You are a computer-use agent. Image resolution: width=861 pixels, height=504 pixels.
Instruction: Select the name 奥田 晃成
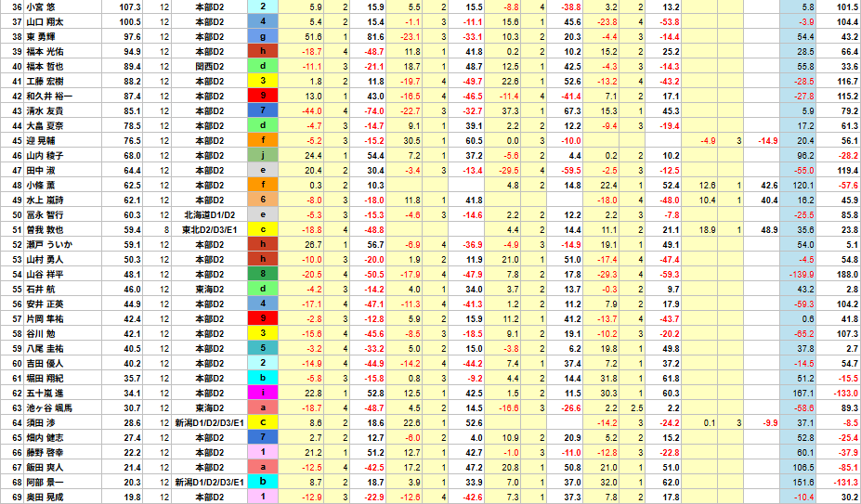[45, 497]
